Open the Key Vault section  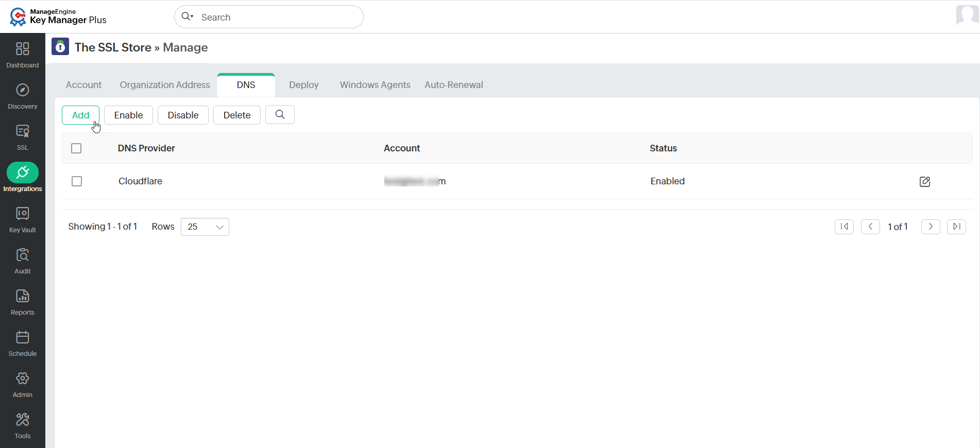click(22, 214)
